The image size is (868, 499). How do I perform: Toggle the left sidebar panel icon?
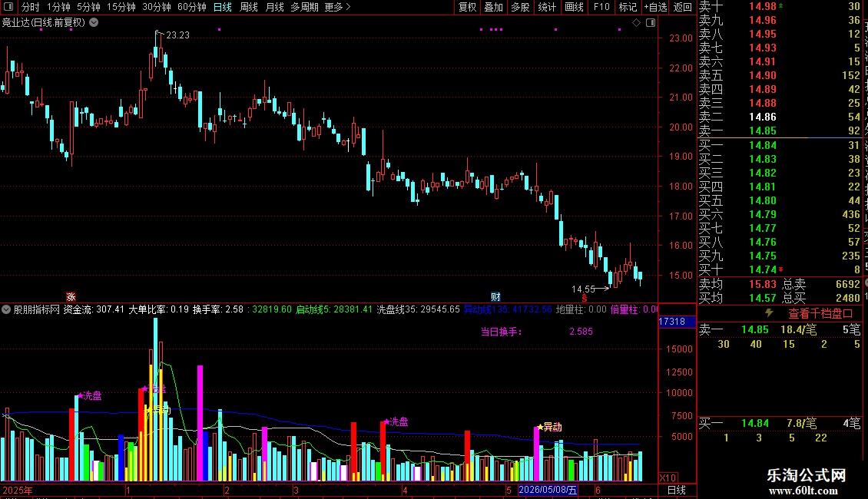tap(8, 7)
